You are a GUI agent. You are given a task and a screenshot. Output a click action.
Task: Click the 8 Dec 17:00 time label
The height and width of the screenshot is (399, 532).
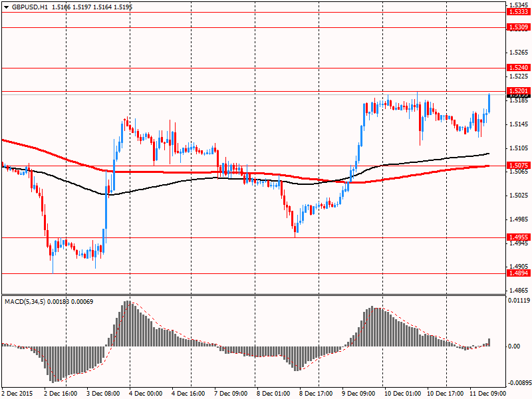[317, 394]
